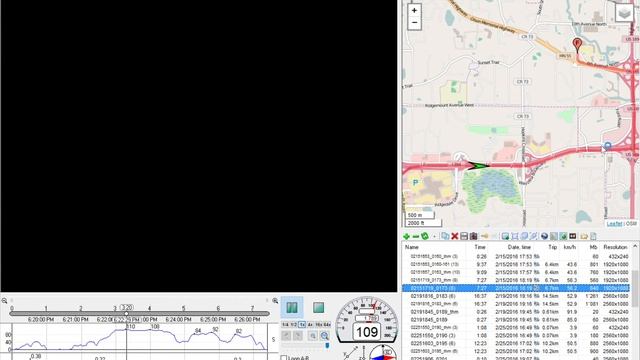Click the gray magnifier button below speed buttons
This screenshot has height=360, width=640.
coord(313,336)
